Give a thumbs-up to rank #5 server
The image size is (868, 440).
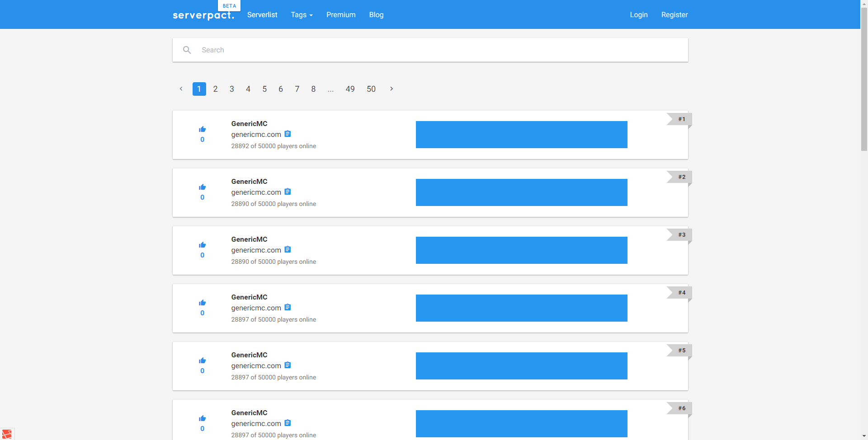pos(202,360)
